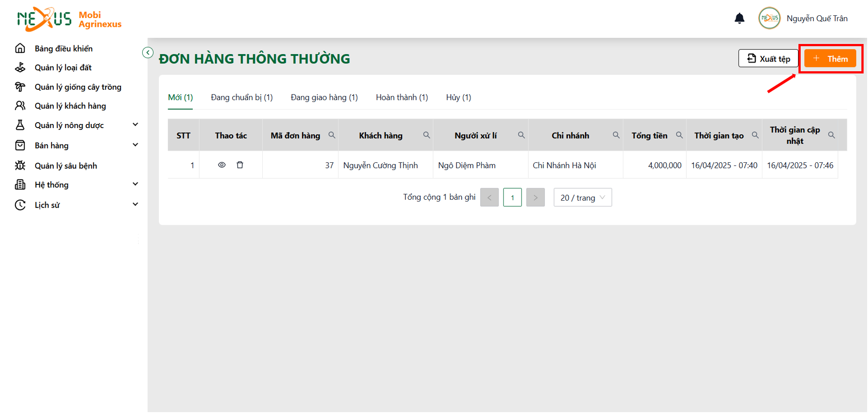This screenshot has width=868, height=413.
Task: Click the STT column header
Action: (184, 135)
